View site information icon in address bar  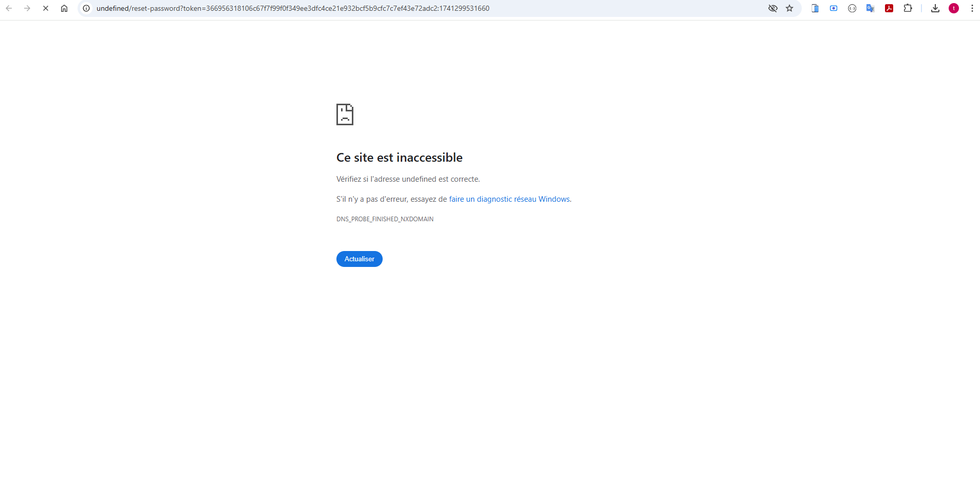[86, 8]
